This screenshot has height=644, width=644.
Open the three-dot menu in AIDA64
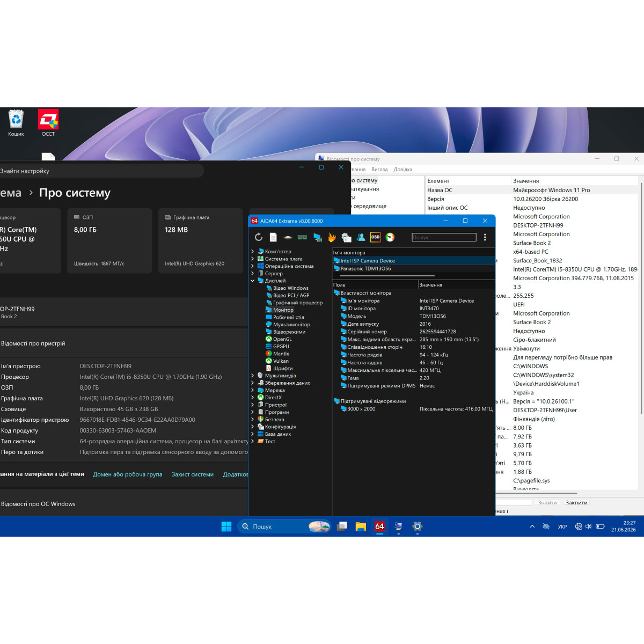click(485, 237)
